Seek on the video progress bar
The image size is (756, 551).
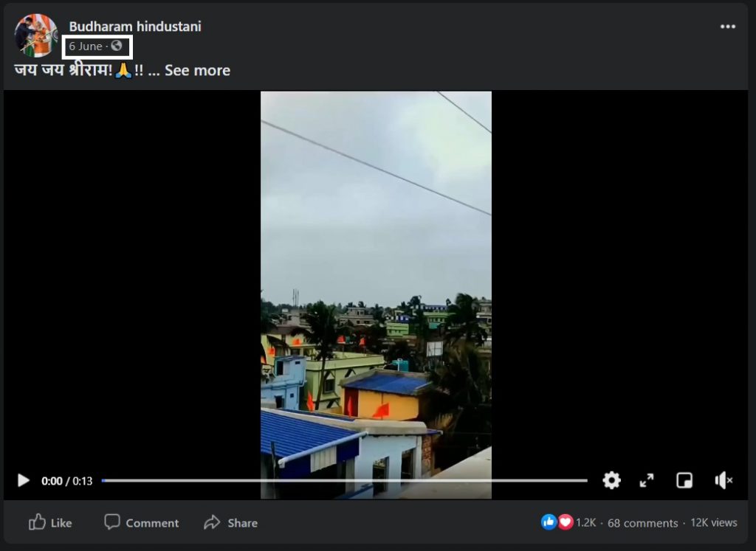click(x=344, y=481)
